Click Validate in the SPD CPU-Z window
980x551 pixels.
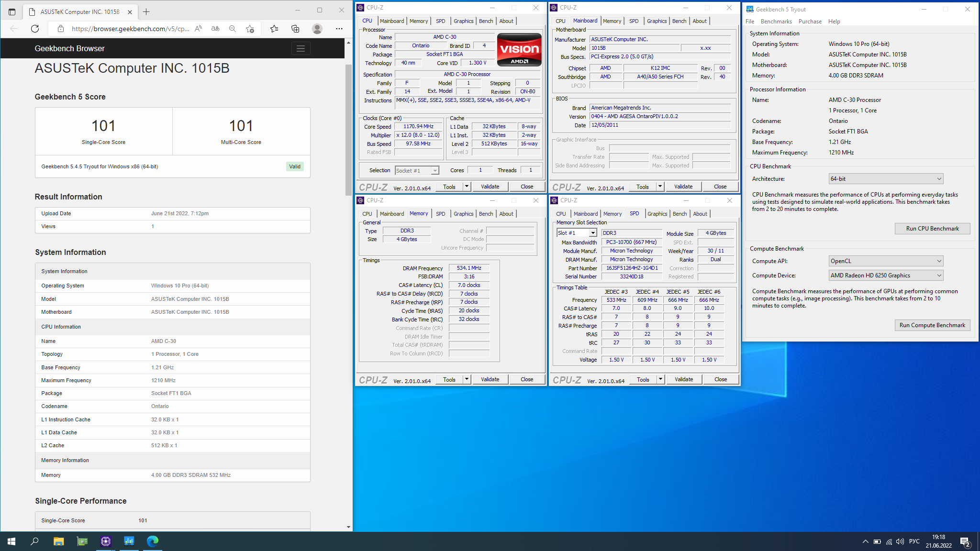coord(684,379)
